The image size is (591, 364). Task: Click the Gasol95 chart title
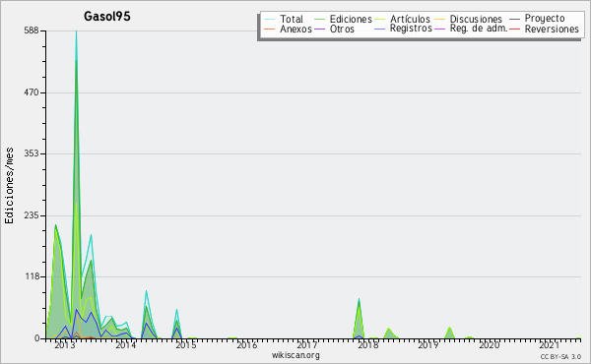click(107, 17)
